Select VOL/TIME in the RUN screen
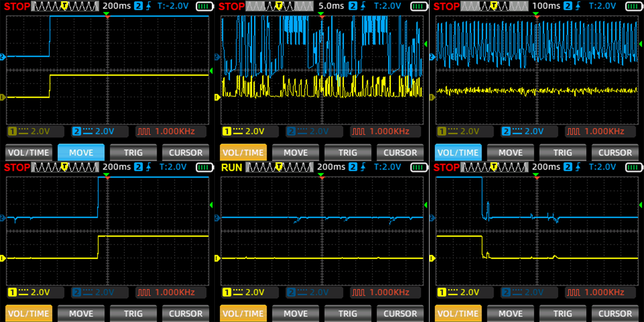Screen dimensions: 644x322 243,314
